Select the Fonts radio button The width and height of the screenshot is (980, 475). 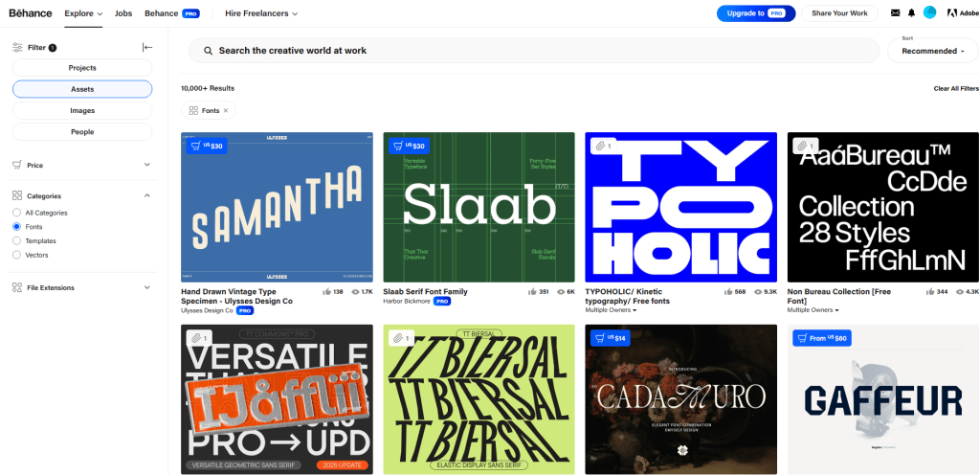click(16, 227)
